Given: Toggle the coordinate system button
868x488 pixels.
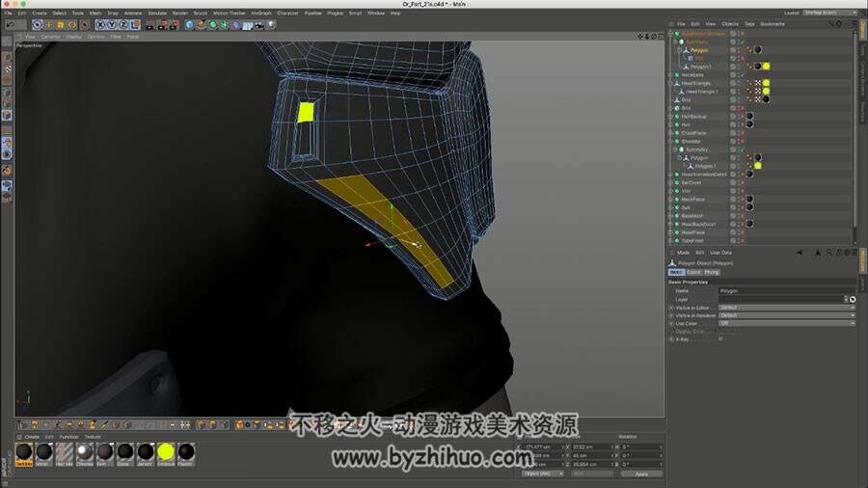Looking at the screenshot, I should click(135, 25).
